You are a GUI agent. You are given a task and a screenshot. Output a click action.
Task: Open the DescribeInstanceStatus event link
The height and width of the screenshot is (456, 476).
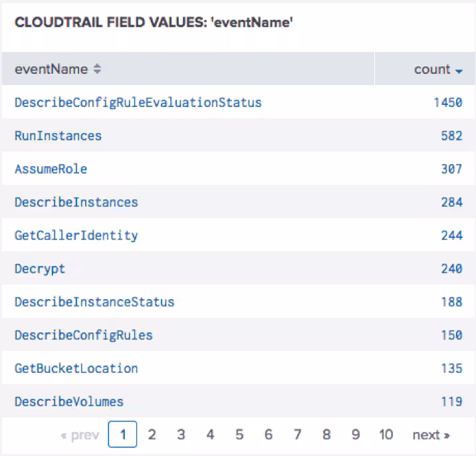[94, 302]
